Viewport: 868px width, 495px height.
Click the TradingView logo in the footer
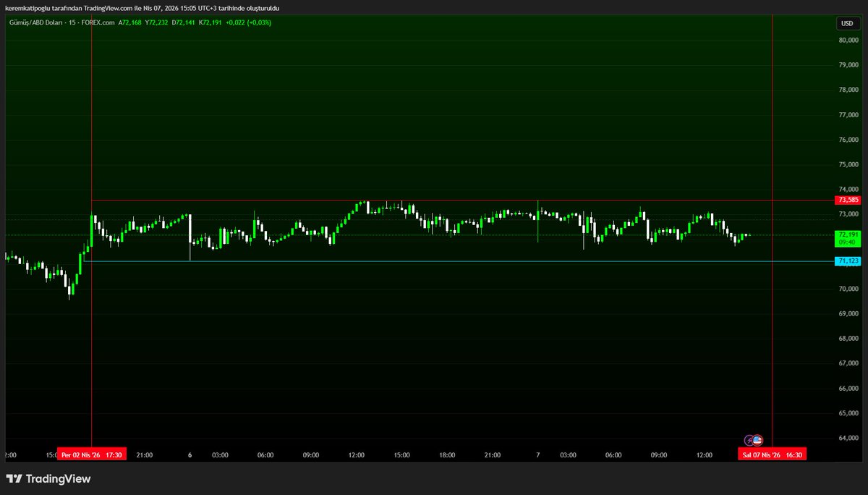(48, 478)
